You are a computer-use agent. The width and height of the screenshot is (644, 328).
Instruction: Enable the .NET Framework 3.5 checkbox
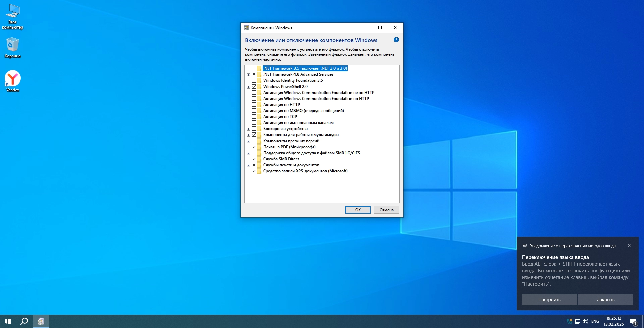[254, 68]
